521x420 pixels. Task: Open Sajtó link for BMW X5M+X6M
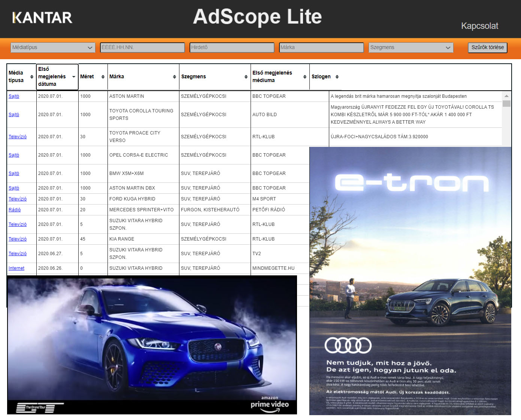coord(14,173)
